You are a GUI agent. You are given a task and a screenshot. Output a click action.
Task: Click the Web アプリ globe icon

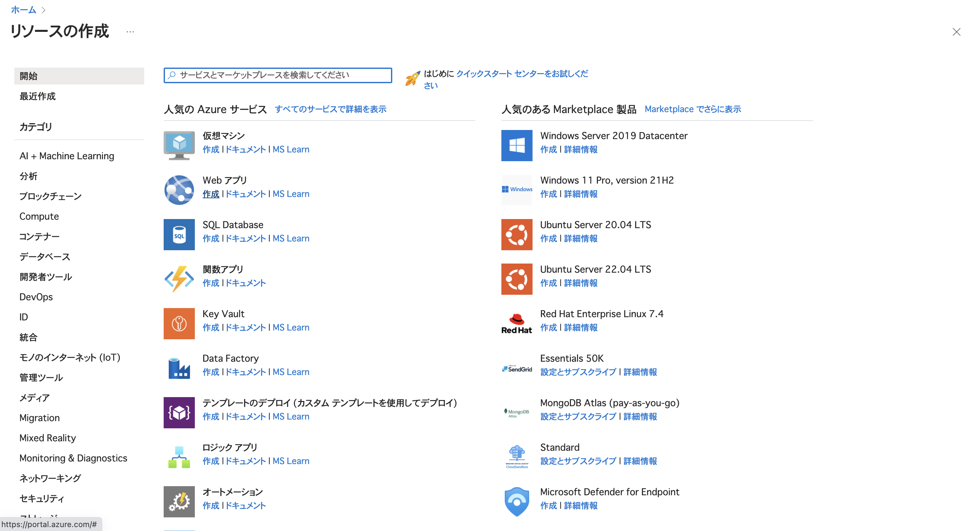tap(179, 189)
